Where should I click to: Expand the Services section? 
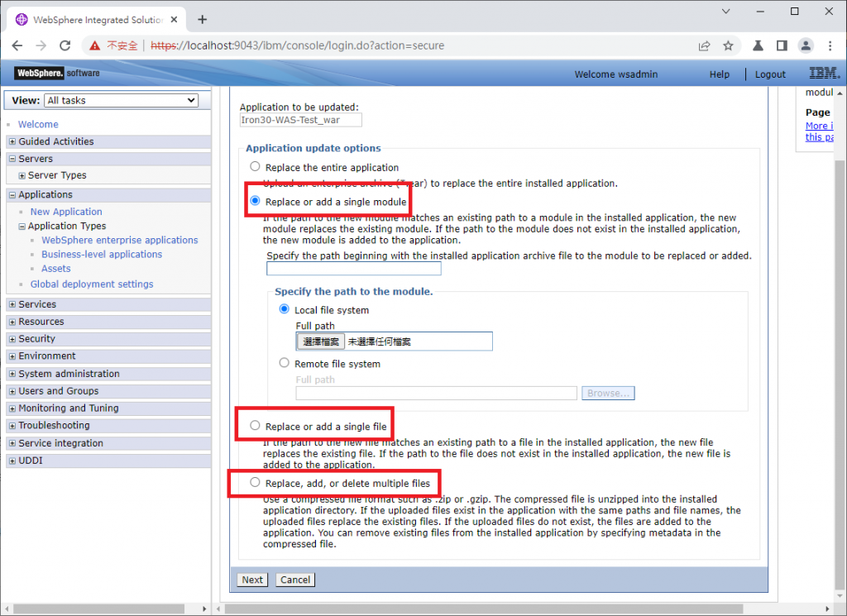tap(12, 304)
